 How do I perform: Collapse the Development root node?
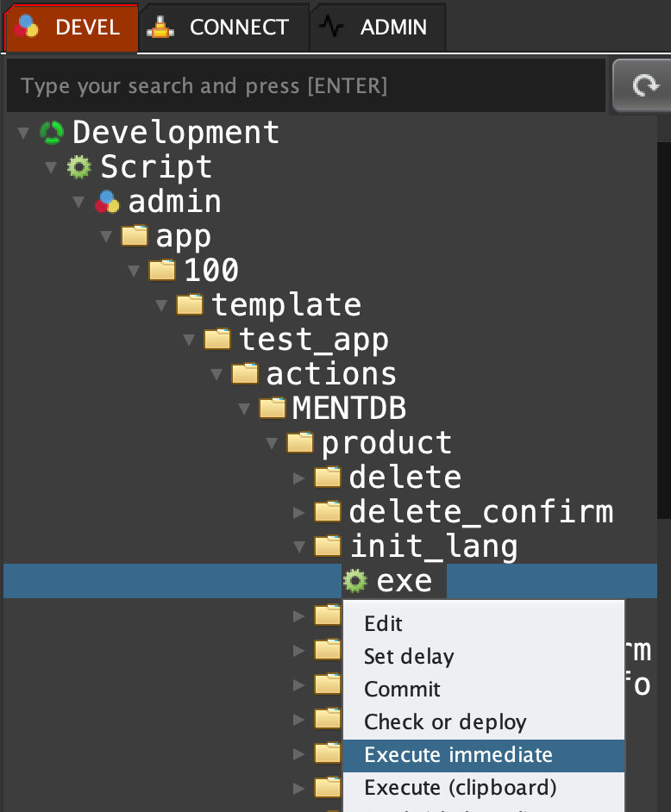coord(23,133)
